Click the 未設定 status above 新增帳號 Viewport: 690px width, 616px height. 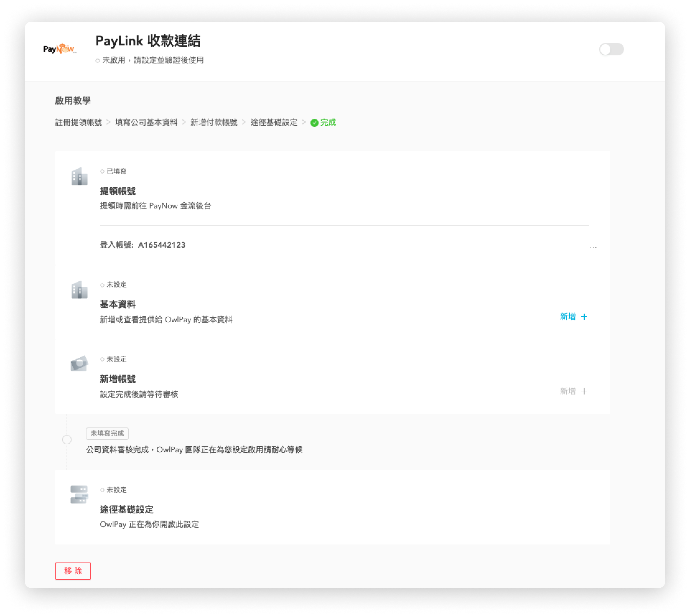(116, 359)
